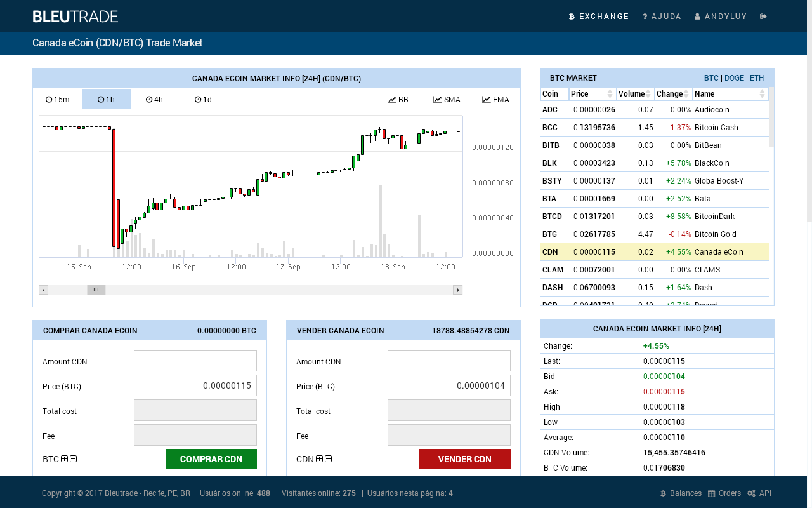Click the chart line icon beside EMA
Viewport: 812px width, 508px height.
487,100
